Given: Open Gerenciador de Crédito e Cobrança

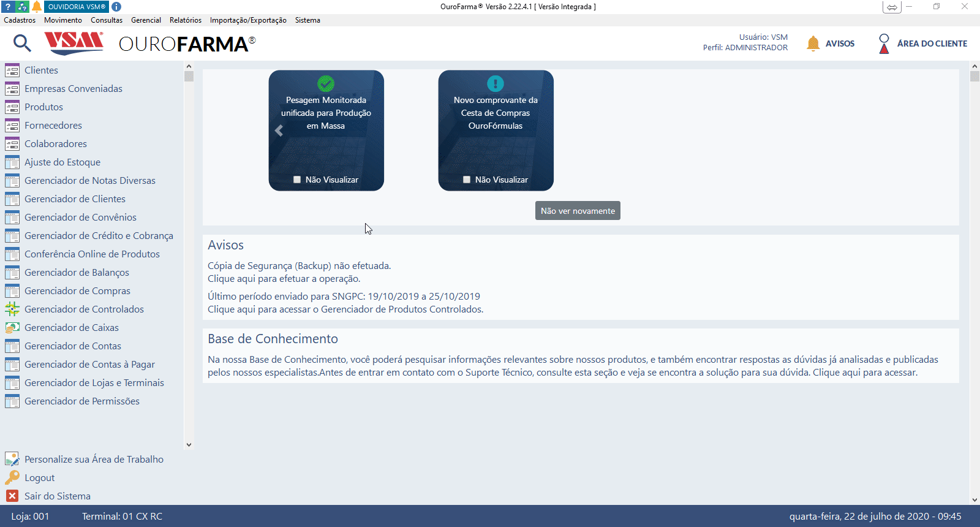Looking at the screenshot, I should tap(99, 236).
